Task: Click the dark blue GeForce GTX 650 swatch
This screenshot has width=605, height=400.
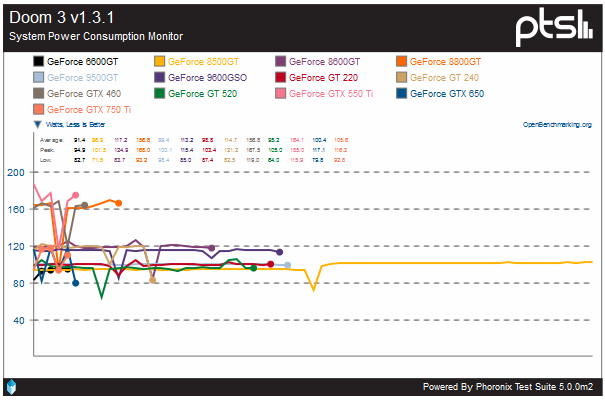Action: 402,93
